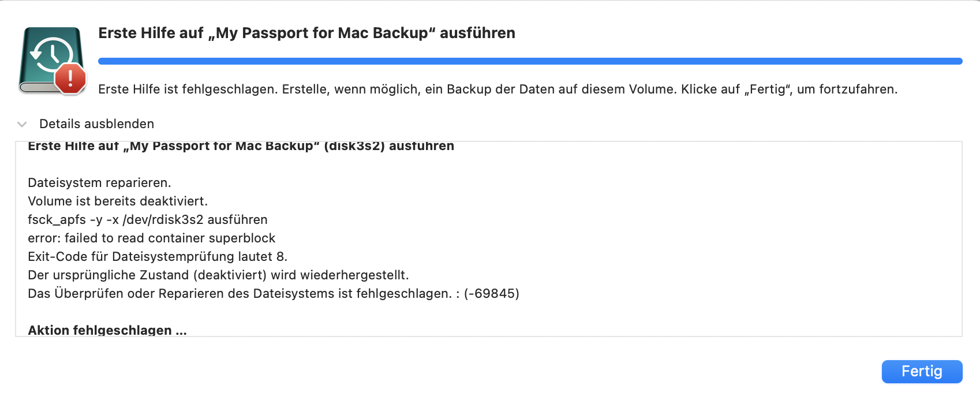Click the blue First Aid progress bar

click(x=530, y=61)
